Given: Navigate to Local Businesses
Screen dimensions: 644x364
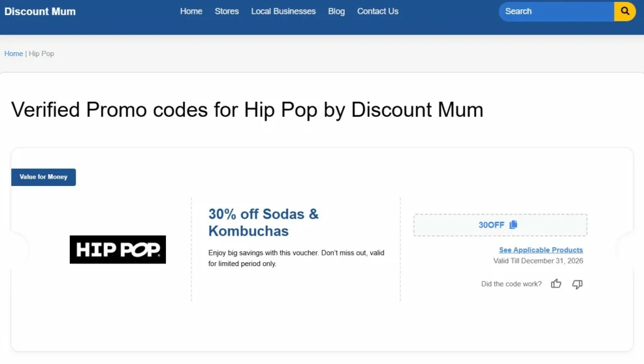Looking at the screenshot, I should tap(283, 11).
